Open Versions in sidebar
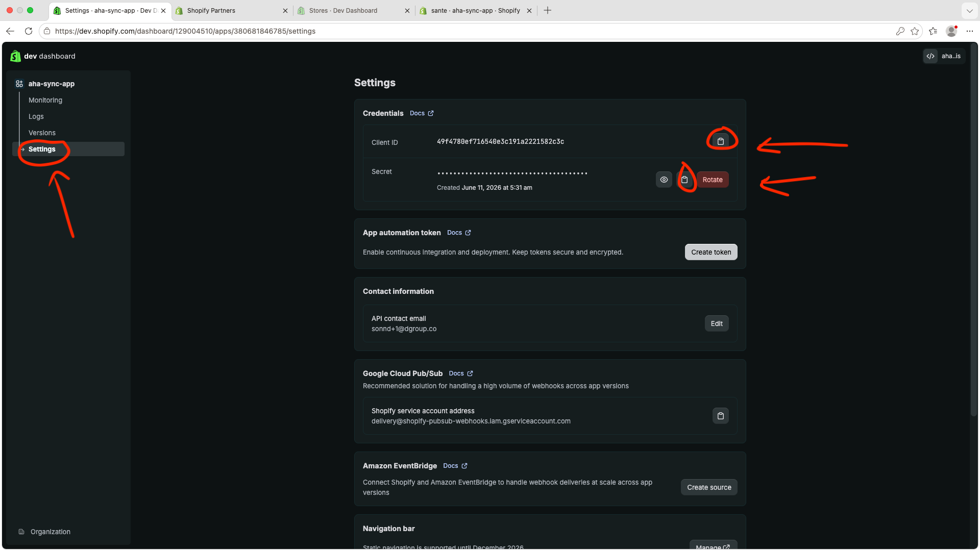Viewport: 980px width, 551px height. coord(42,133)
